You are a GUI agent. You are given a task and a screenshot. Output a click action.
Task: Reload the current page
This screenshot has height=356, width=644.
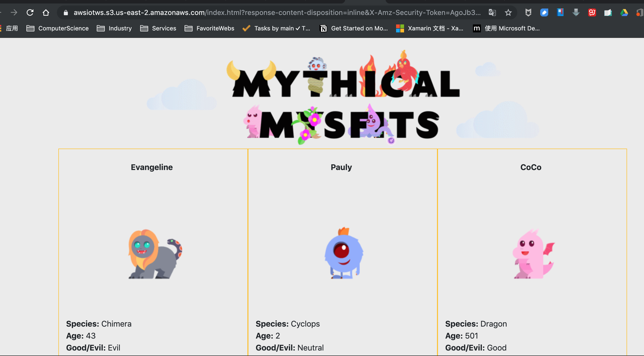[30, 12]
